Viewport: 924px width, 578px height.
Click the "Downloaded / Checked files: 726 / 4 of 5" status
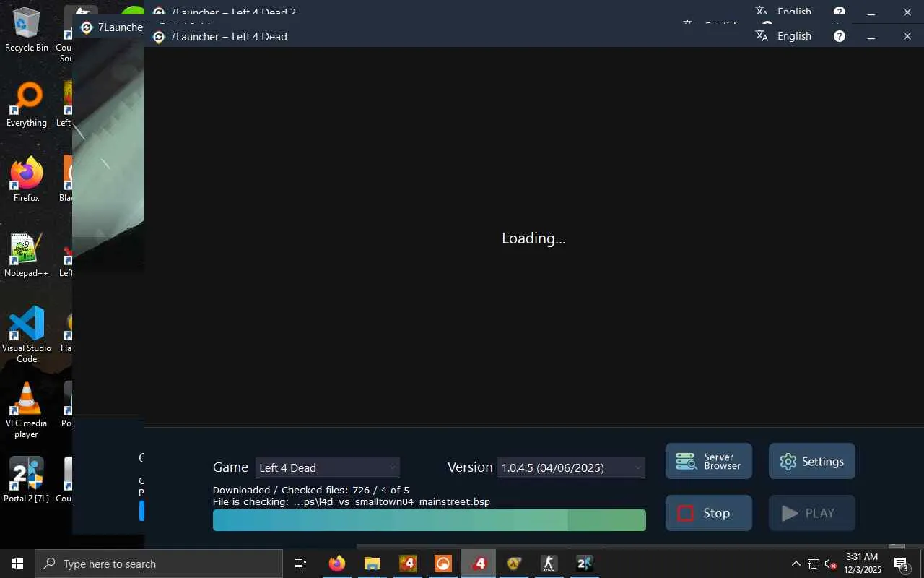(311, 490)
